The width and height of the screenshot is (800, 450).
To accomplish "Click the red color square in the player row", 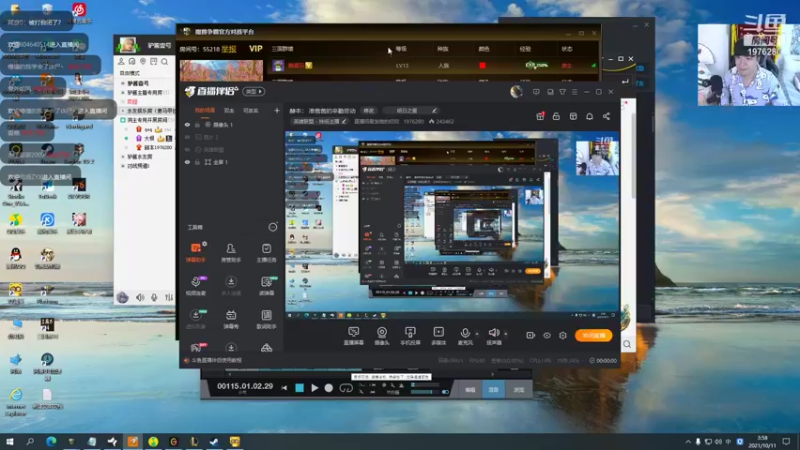I will (x=482, y=65).
